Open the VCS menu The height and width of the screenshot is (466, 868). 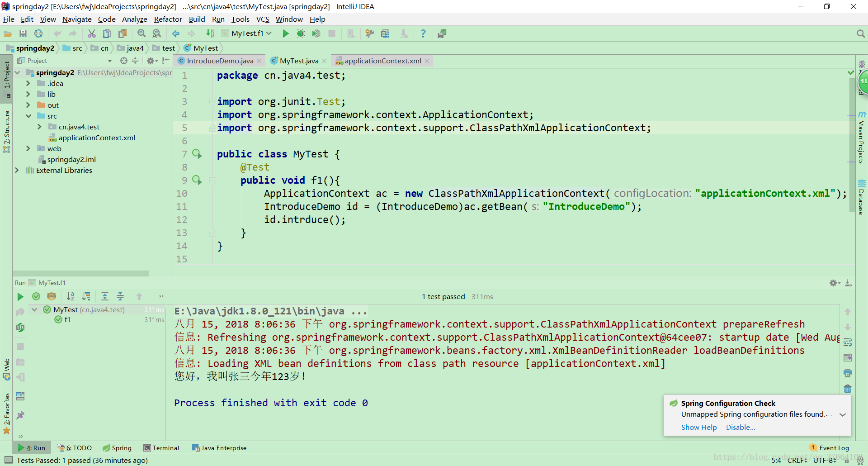[263, 19]
